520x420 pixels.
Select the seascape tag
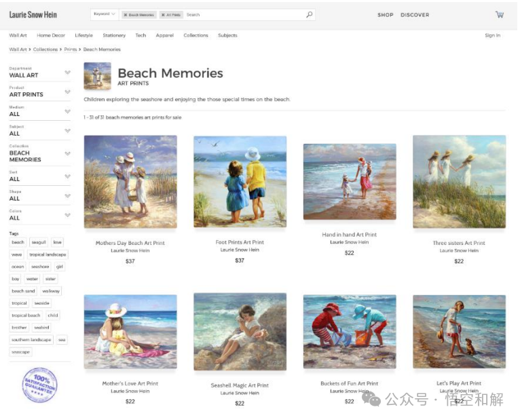[x=20, y=352]
